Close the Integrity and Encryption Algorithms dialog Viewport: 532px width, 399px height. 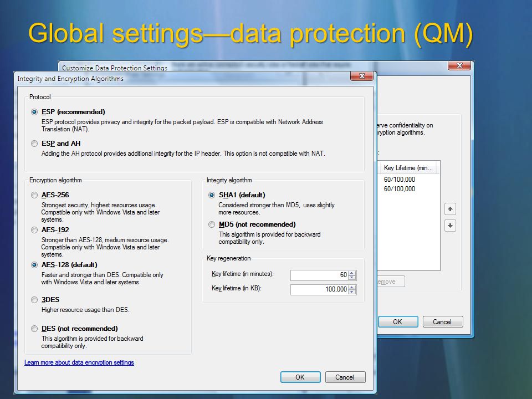tap(362, 76)
